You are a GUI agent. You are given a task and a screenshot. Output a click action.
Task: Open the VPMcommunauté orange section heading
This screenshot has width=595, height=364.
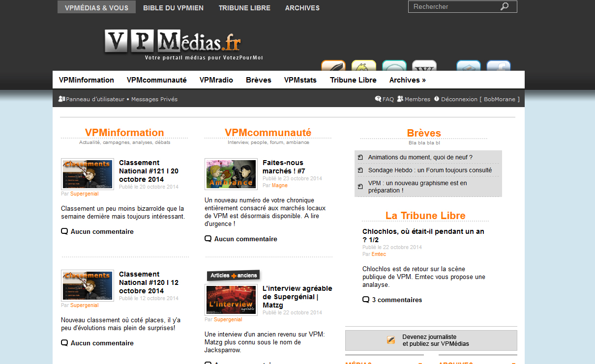(x=268, y=133)
